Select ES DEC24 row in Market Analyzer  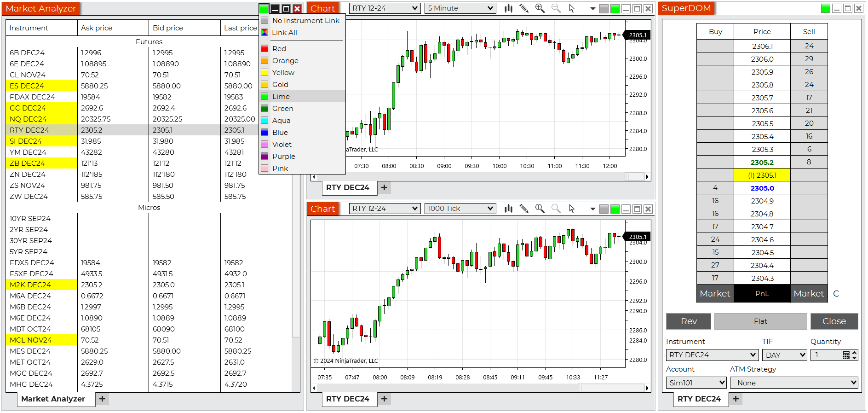click(x=149, y=86)
